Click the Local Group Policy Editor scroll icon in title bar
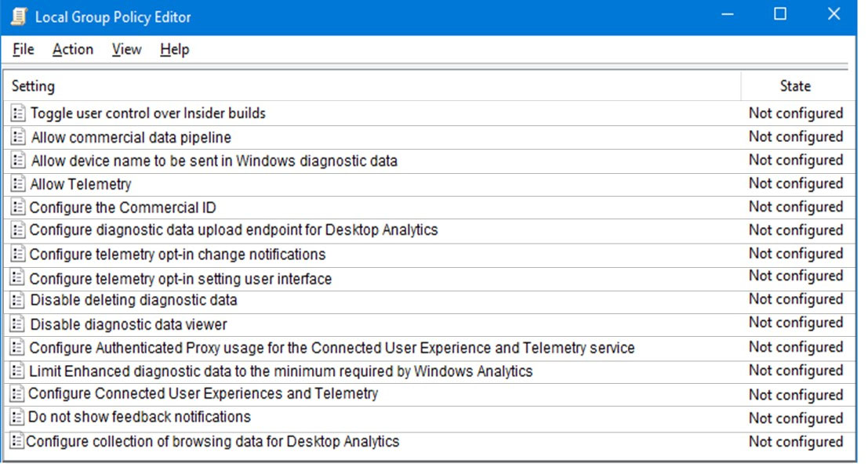 tap(19, 16)
